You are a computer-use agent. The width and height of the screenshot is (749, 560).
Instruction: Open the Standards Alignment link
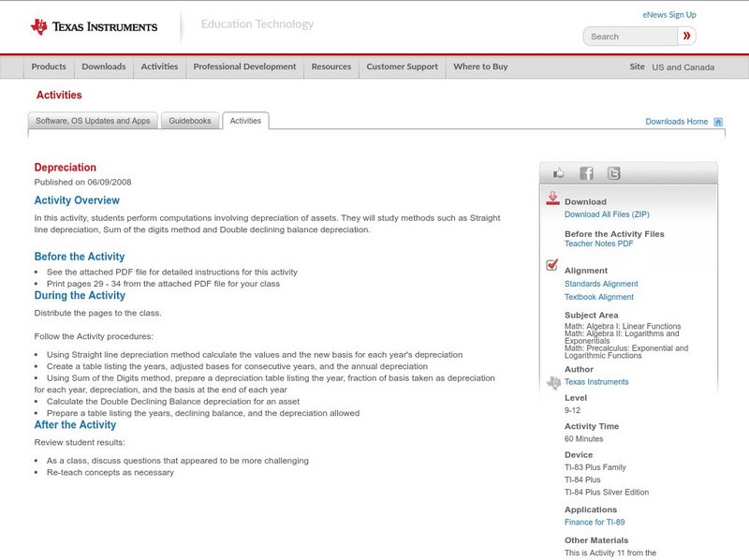601,284
